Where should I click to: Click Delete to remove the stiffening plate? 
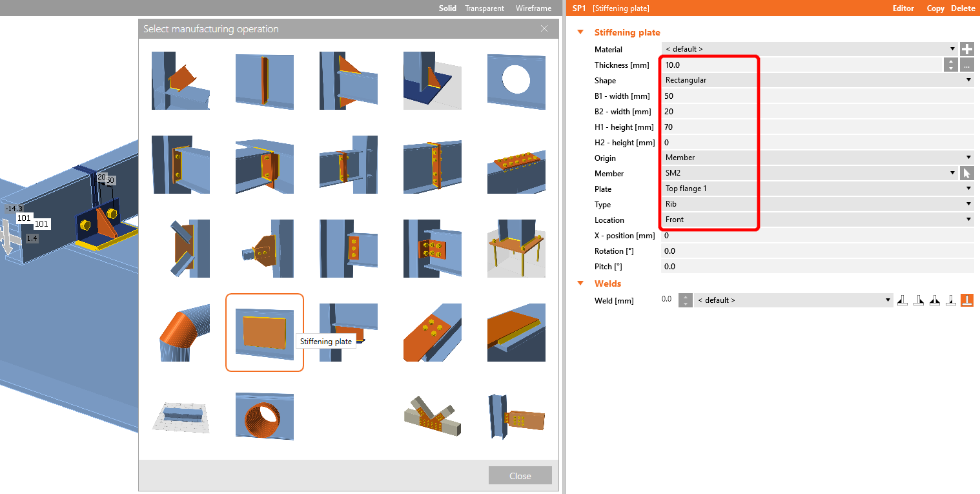(963, 8)
